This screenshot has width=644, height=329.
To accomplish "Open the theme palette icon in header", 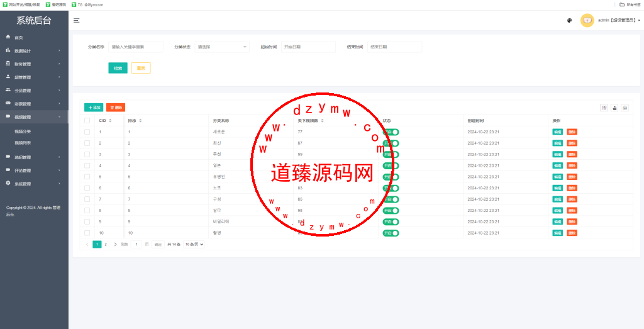I will coord(569,21).
